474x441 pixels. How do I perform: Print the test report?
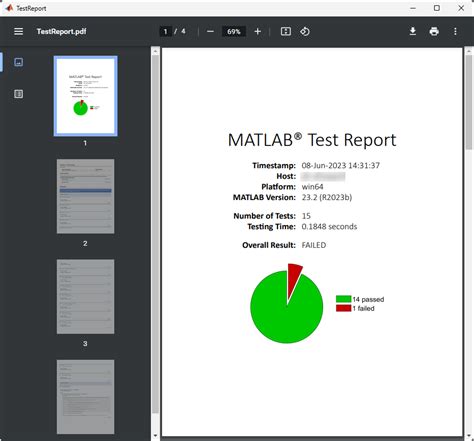click(x=434, y=31)
